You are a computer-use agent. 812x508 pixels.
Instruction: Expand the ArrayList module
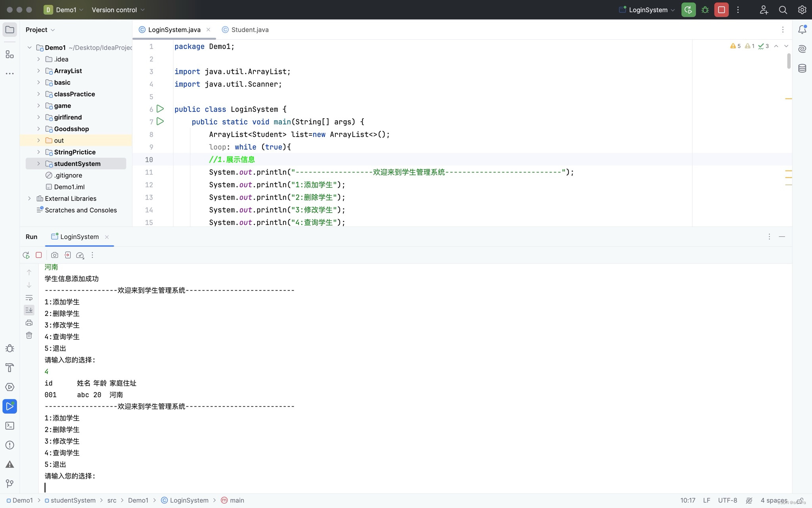tap(38, 71)
